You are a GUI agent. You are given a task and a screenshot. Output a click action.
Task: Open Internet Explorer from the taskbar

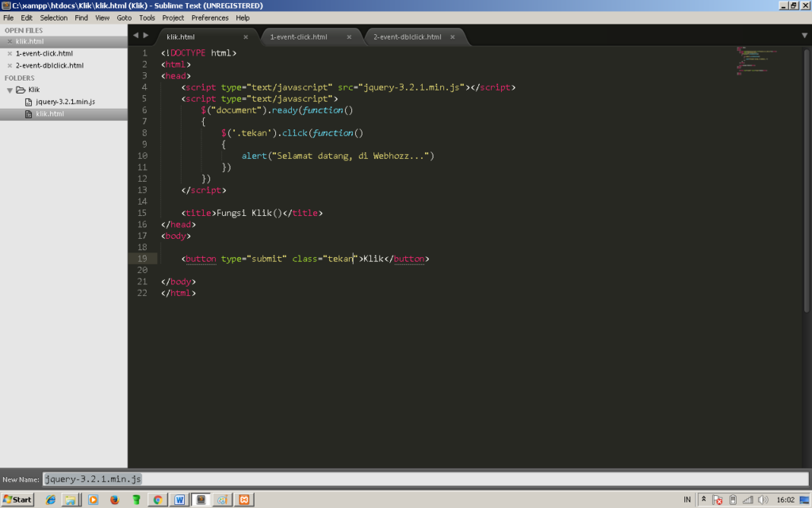pyautogui.click(x=50, y=499)
